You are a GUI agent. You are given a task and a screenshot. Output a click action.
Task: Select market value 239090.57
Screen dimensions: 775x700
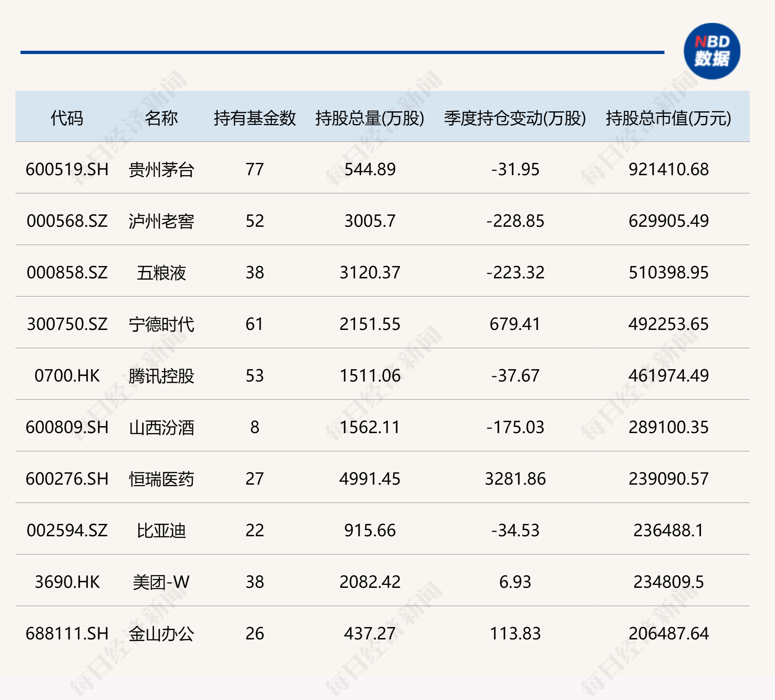[x=668, y=479]
